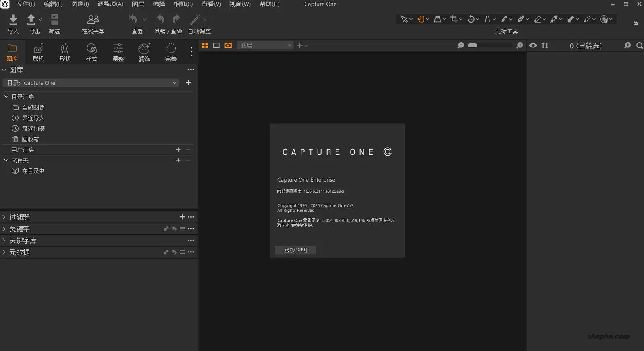Open the 编辑(E) menu
The image size is (644, 351).
(53, 4)
